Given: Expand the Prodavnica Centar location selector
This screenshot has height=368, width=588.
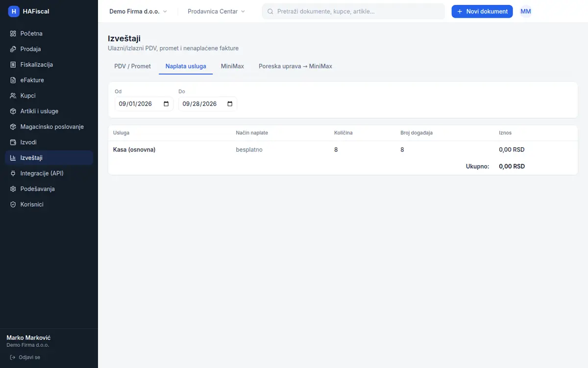Looking at the screenshot, I should point(217,11).
